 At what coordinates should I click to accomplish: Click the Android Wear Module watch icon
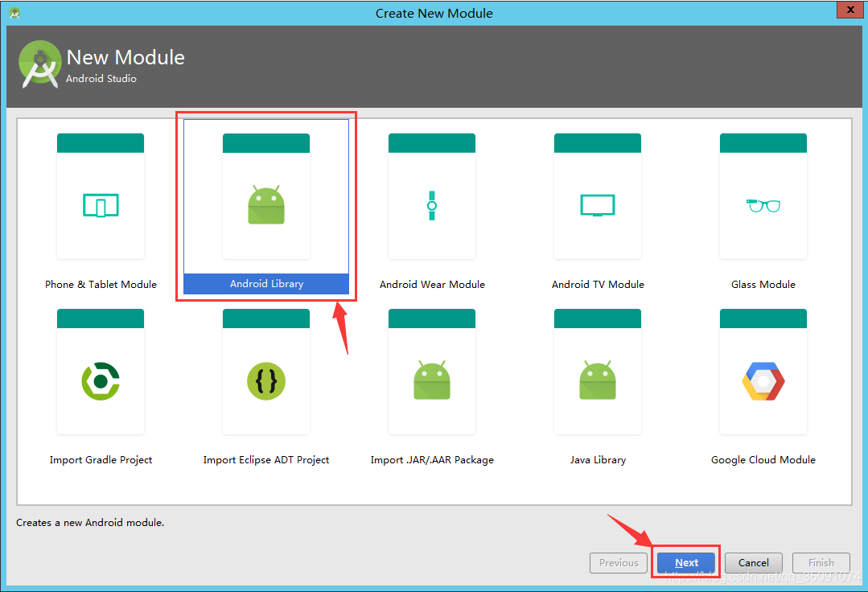click(431, 205)
